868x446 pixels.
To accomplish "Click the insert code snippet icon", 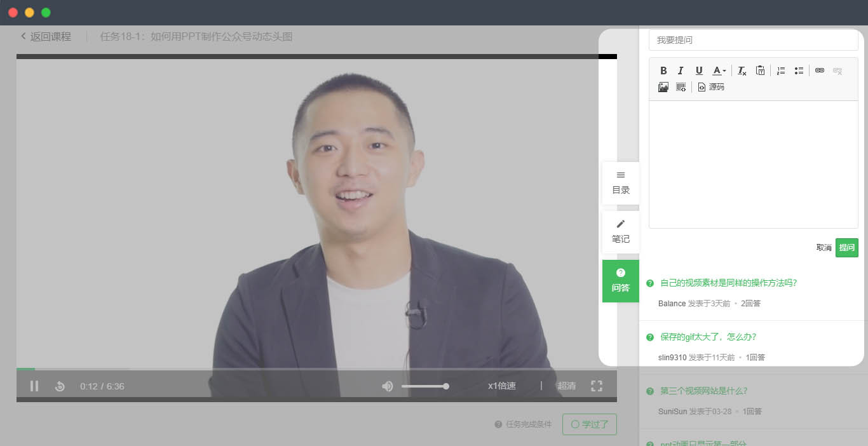I will 681,87.
